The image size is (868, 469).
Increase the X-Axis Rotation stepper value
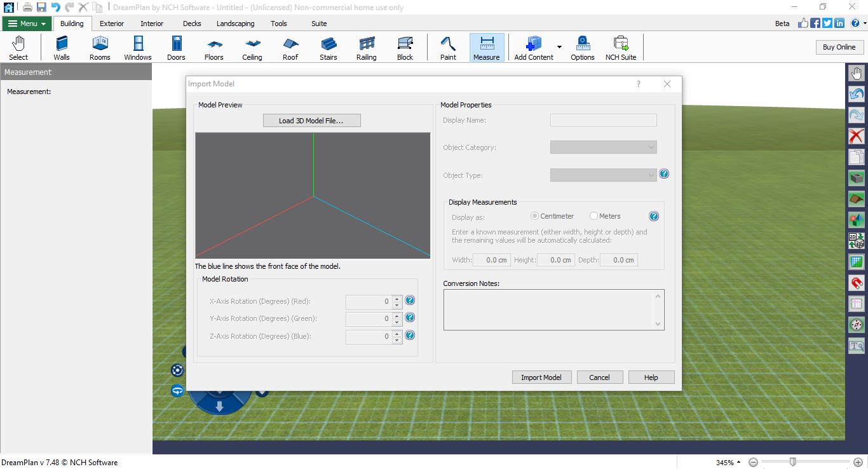[397, 299]
